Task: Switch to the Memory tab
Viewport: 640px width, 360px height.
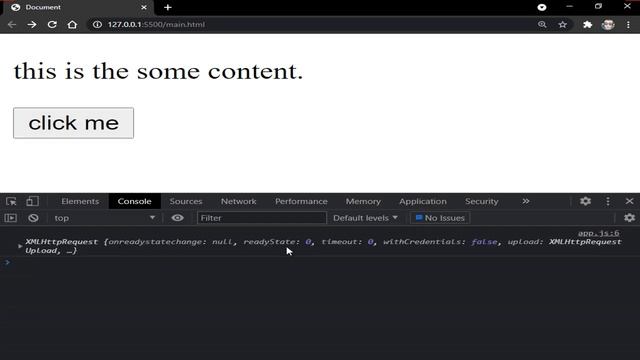Action: [363, 201]
